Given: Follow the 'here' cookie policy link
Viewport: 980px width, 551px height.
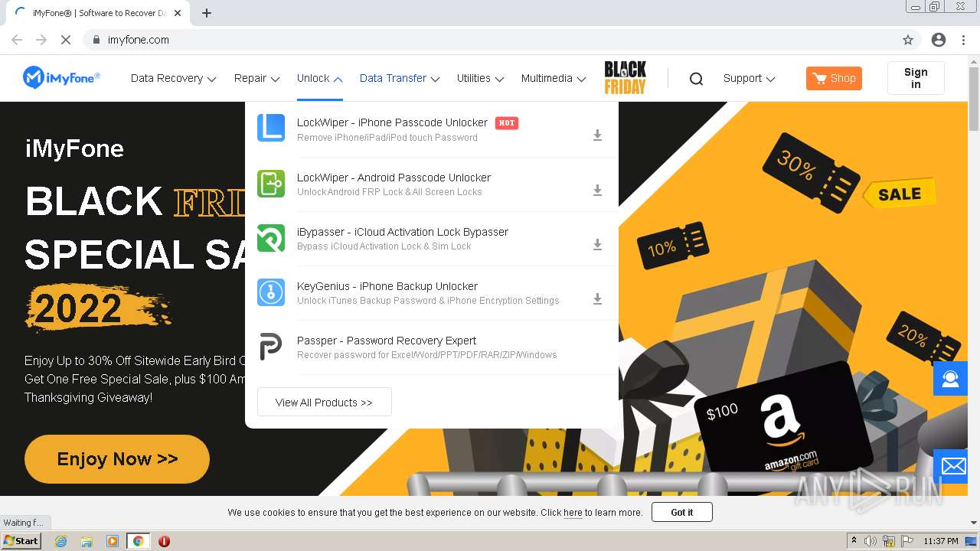Looking at the screenshot, I should [x=573, y=513].
